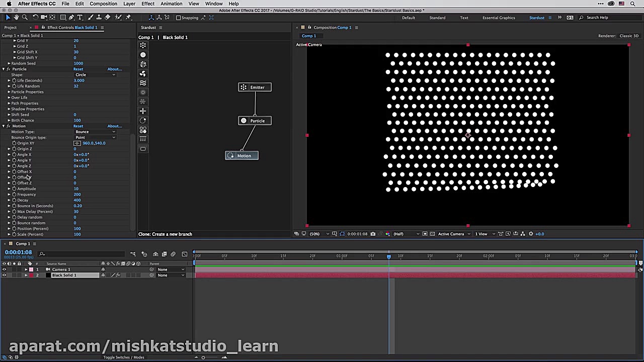The image size is (644, 362).
Task: Add an Emitter node in the Stardust panel
Action: pos(143,46)
